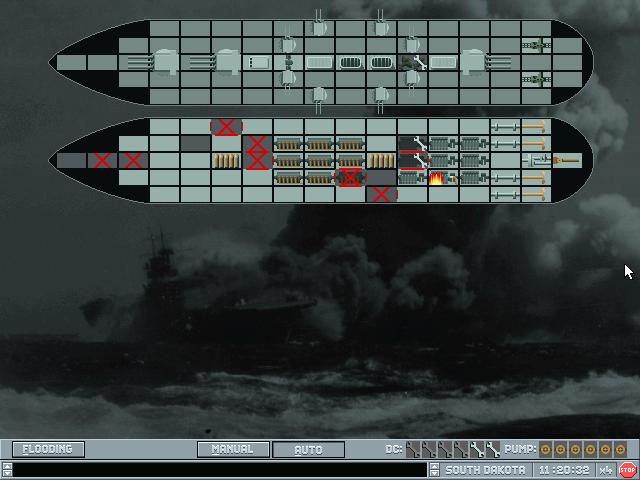
Task: Click the FLOODING mode button
Action: [48, 449]
